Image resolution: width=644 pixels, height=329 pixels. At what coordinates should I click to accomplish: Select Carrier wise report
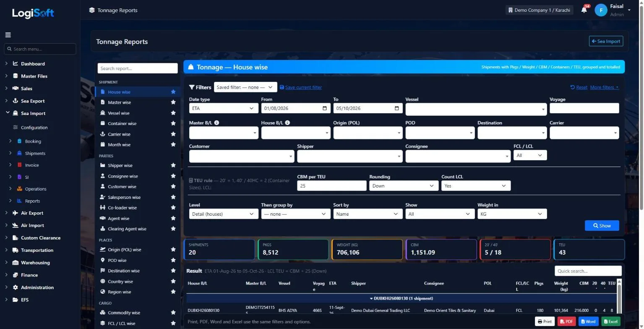tap(138, 134)
